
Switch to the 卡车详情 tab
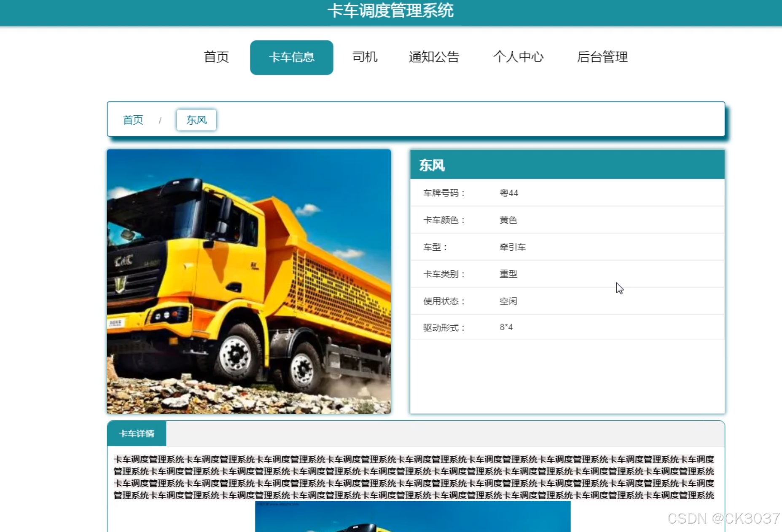click(137, 433)
